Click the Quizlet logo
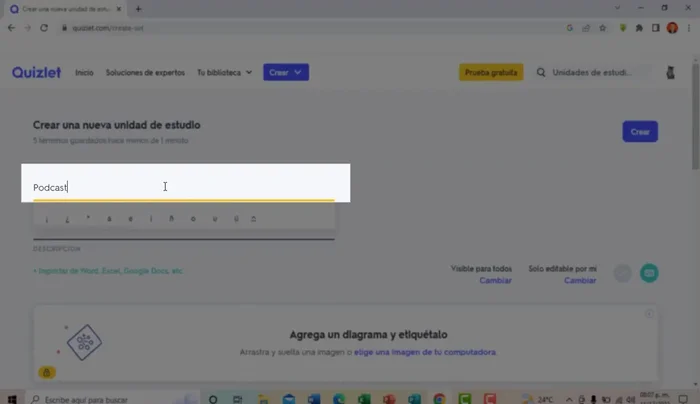This screenshot has height=404, width=700. [36, 72]
